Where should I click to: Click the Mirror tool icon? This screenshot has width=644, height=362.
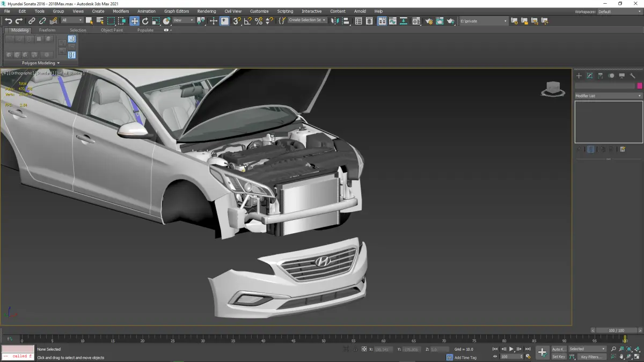pyautogui.click(x=335, y=21)
